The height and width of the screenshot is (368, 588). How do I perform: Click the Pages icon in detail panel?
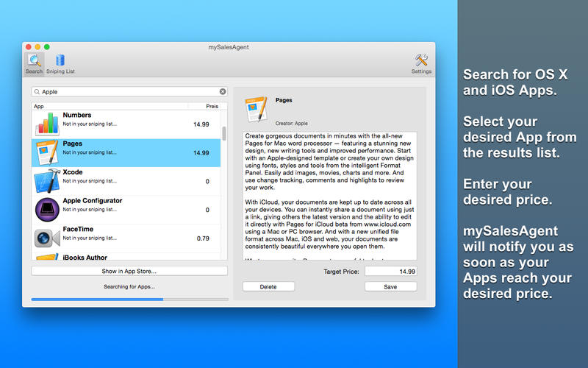256,109
